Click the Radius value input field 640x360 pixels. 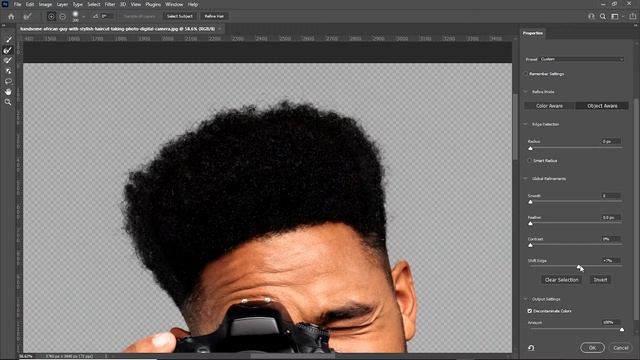(x=611, y=141)
